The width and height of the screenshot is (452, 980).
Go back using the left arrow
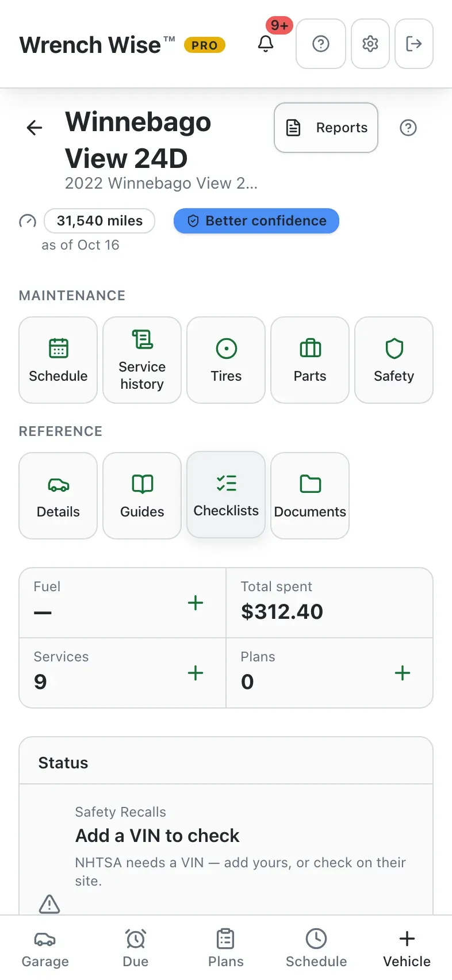35,128
